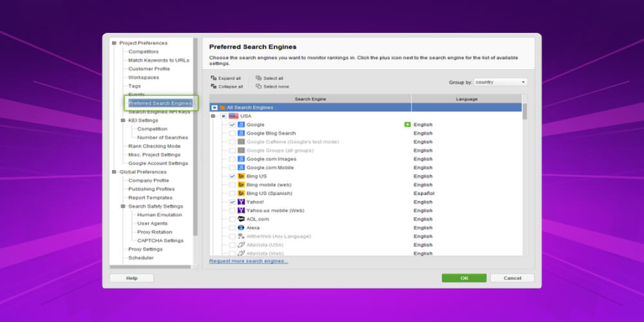Toggle the All Search Engines tri-state checkbox
The image size is (644, 322).
214,108
